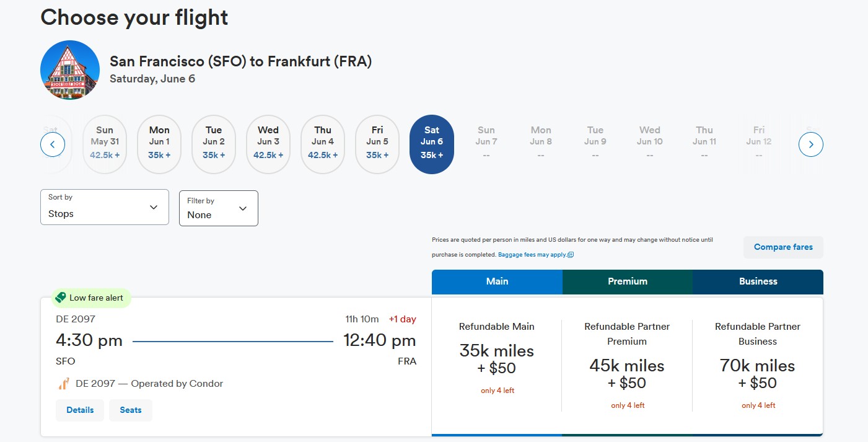Select Refundable Main 35k miles fare

[497, 360]
